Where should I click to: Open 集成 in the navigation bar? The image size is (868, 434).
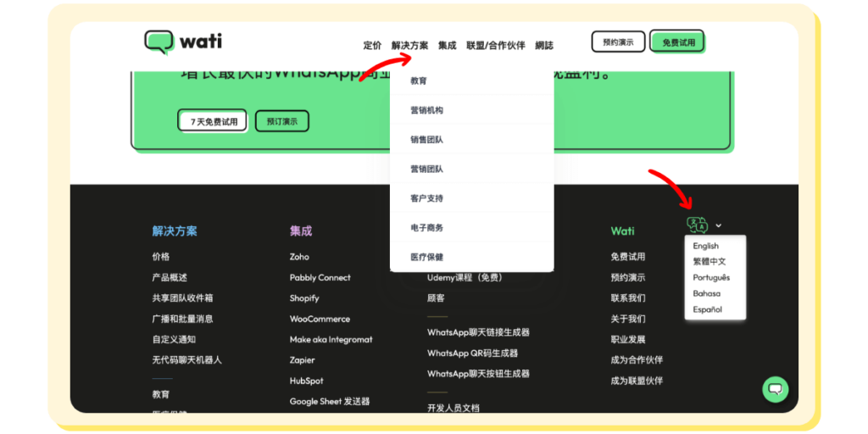(448, 46)
